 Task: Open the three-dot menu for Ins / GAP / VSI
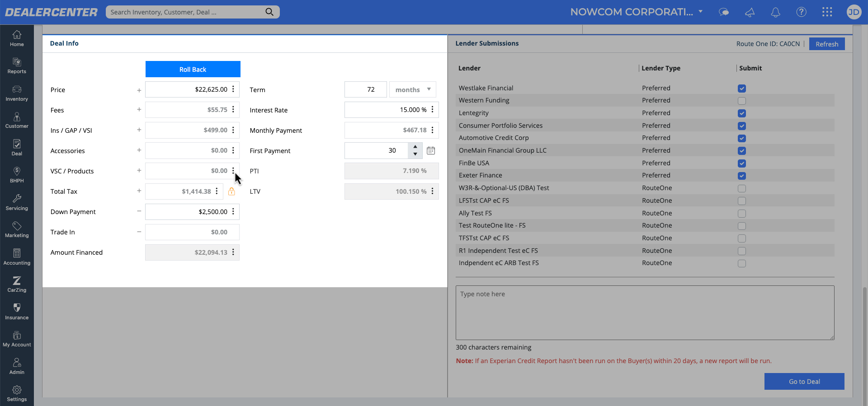[233, 130]
